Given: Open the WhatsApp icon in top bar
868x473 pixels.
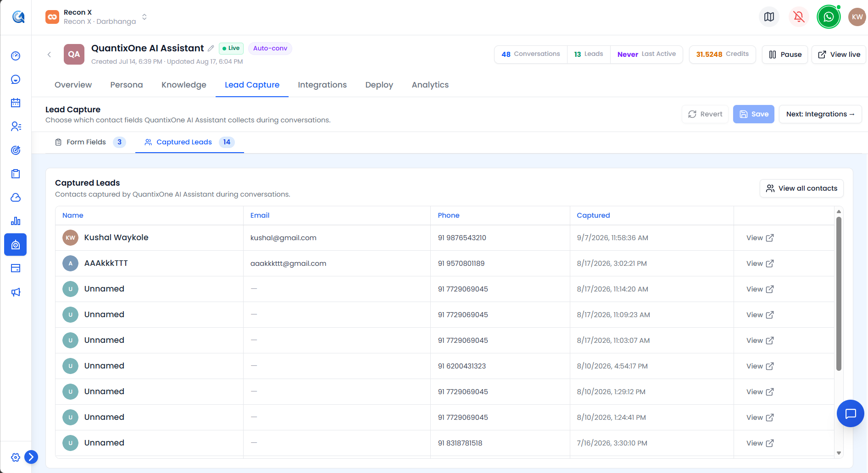Looking at the screenshot, I should 829,17.
